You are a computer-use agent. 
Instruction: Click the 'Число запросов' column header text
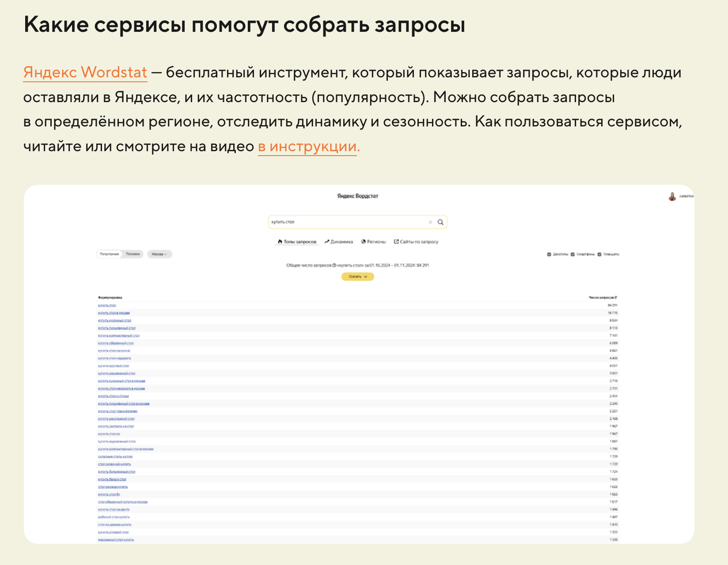pyautogui.click(x=601, y=298)
